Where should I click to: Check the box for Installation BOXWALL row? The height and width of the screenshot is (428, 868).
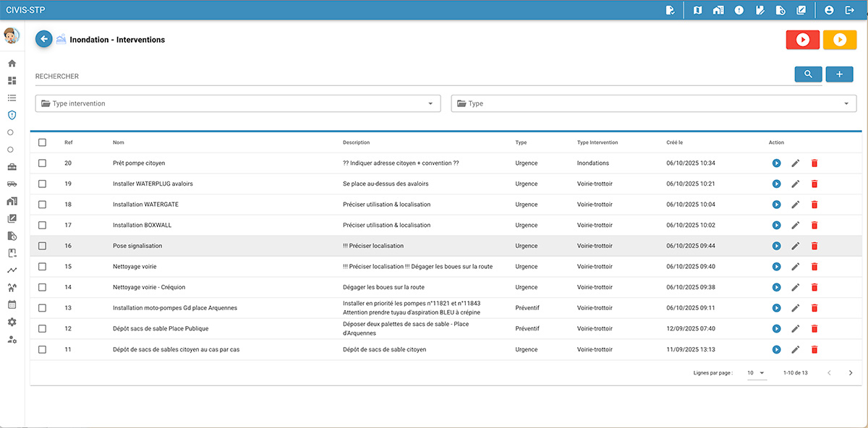coord(42,226)
